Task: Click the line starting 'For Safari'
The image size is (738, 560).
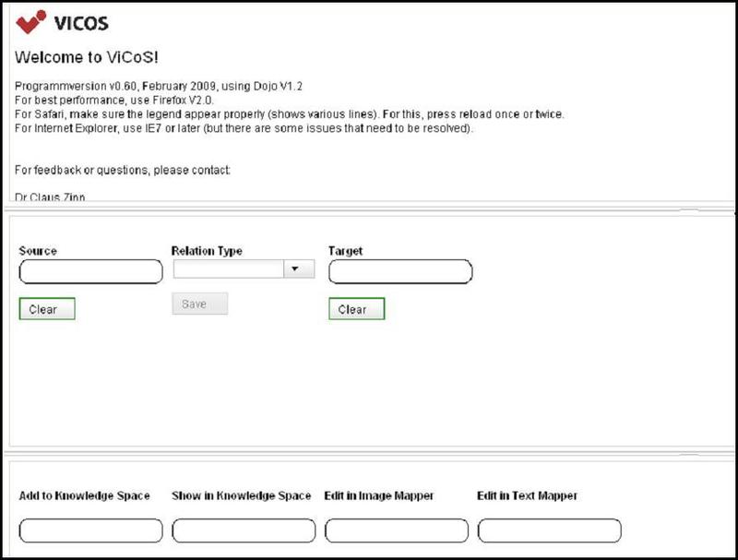Action: [290, 114]
